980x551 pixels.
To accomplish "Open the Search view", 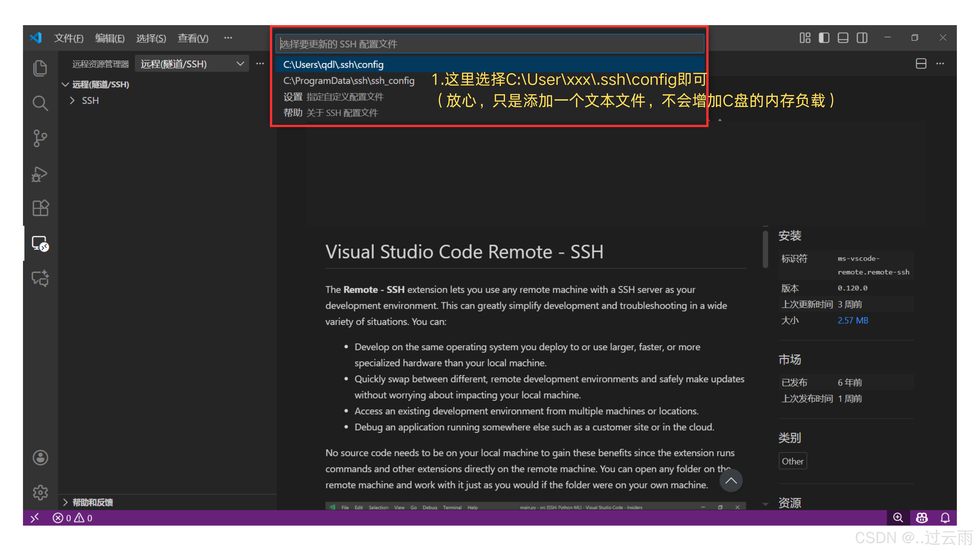I will (40, 103).
